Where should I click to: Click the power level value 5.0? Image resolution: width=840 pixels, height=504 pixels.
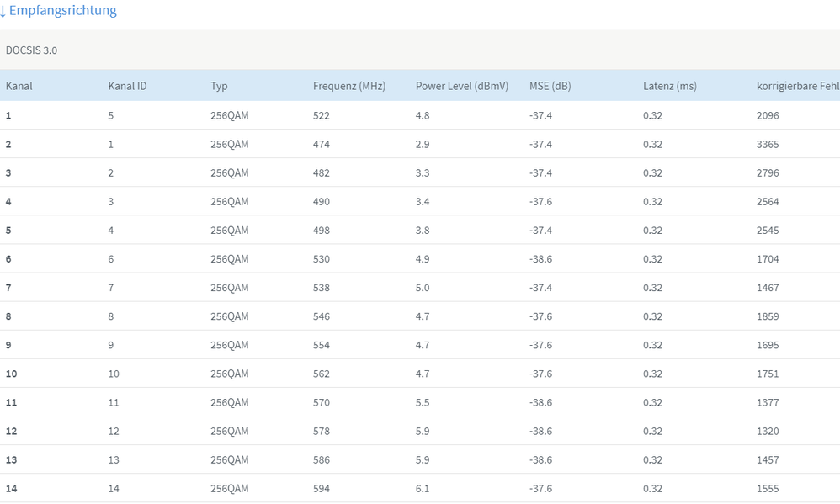click(x=423, y=288)
